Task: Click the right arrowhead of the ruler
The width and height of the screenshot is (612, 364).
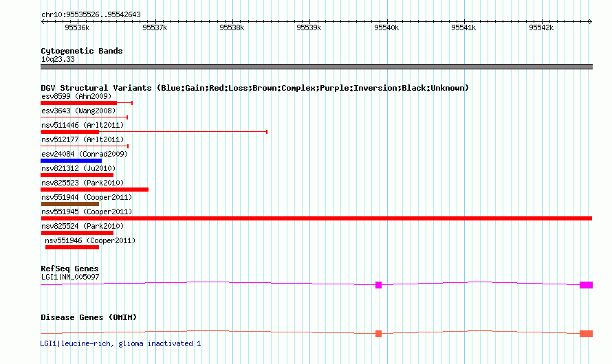Action: (x=591, y=22)
